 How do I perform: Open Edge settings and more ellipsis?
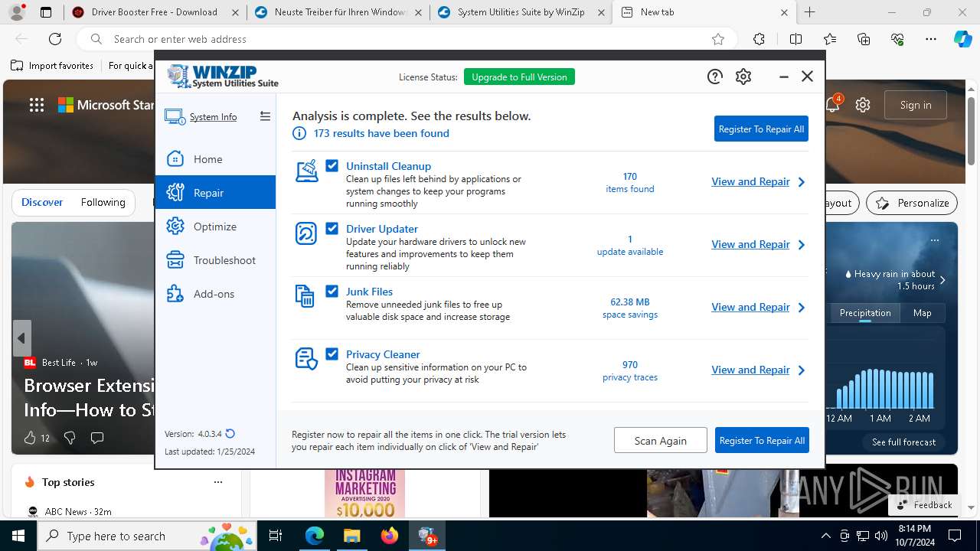point(931,39)
